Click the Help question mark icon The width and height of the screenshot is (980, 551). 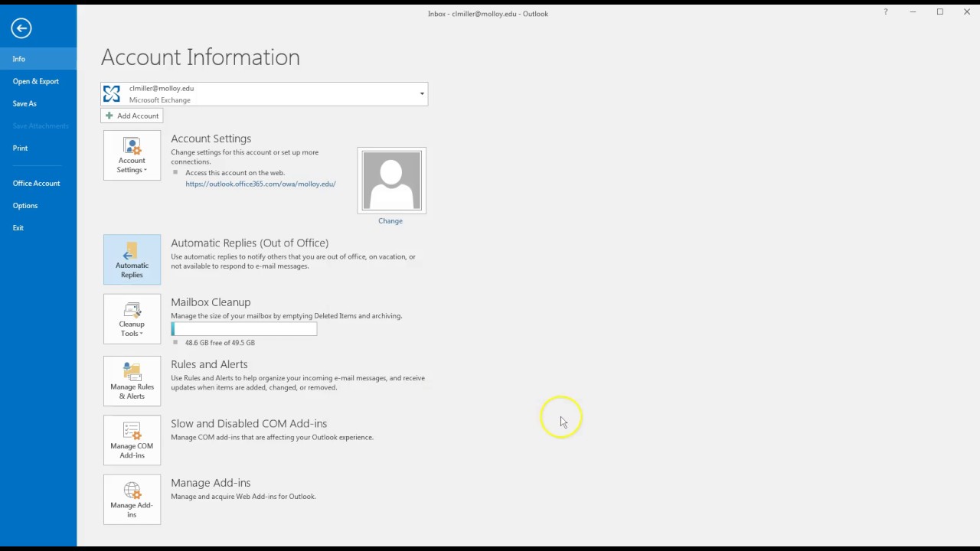point(886,12)
